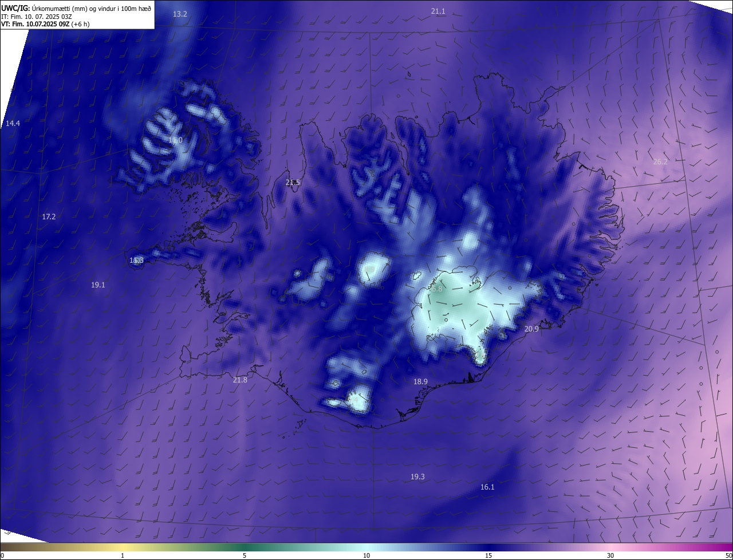Click the 11.0 value label
733x560 pixels.
coord(175,140)
